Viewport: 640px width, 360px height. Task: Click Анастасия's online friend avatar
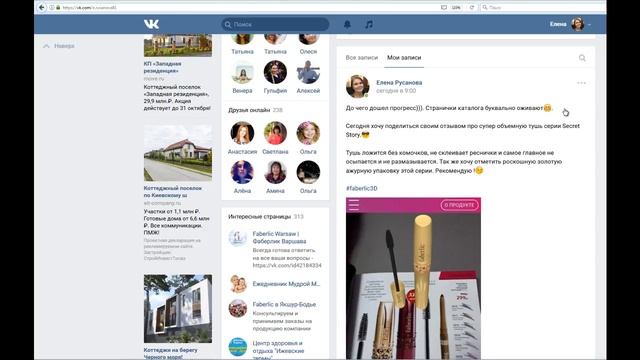coord(242,133)
